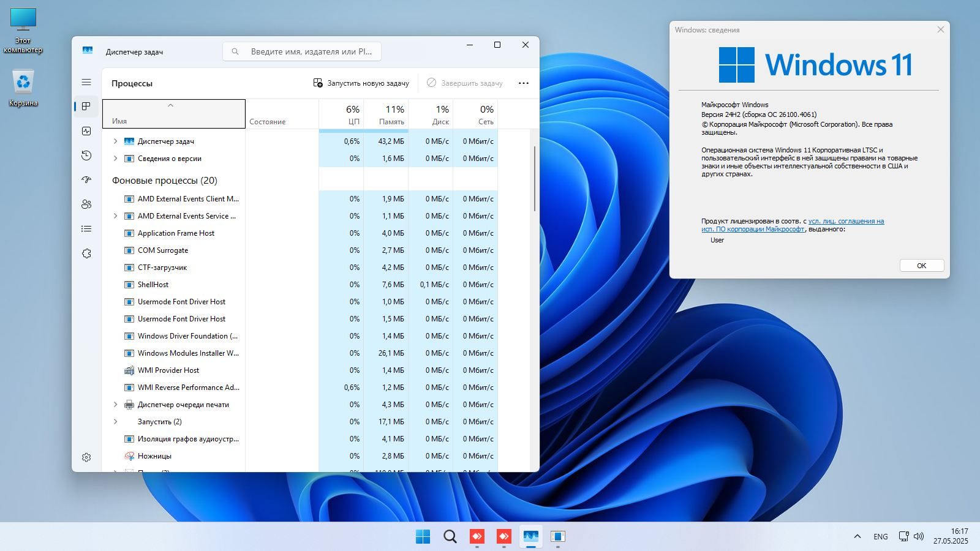Open the Services puzzle icon

click(x=86, y=253)
